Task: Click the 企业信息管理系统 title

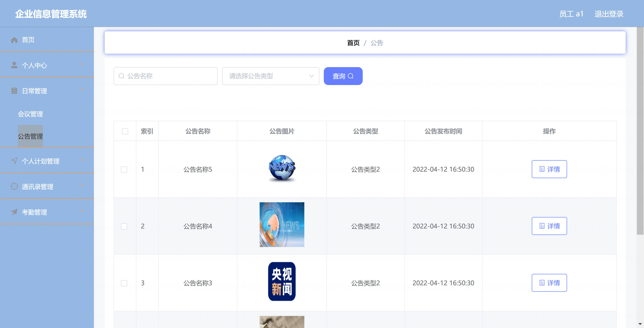Action: [51, 14]
